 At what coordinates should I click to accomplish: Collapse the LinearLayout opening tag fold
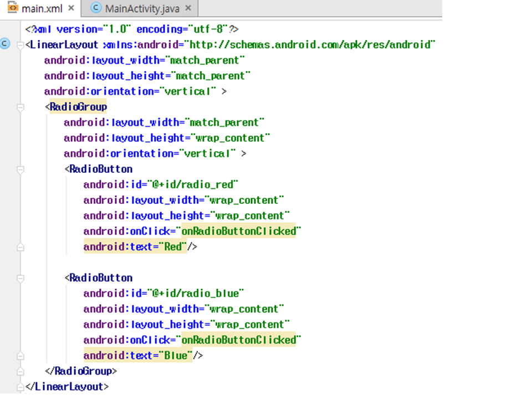pyautogui.click(x=21, y=45)
